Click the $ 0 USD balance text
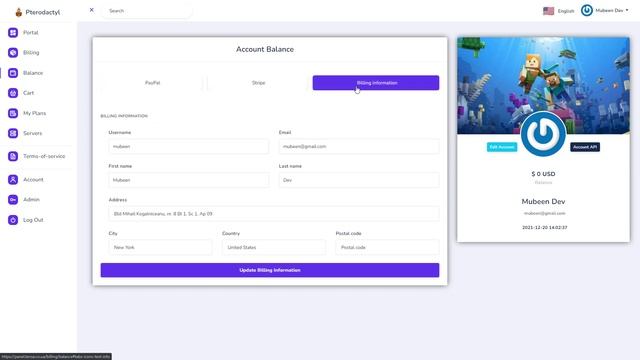This screenshot has height=360, width=640. [543, 174]
